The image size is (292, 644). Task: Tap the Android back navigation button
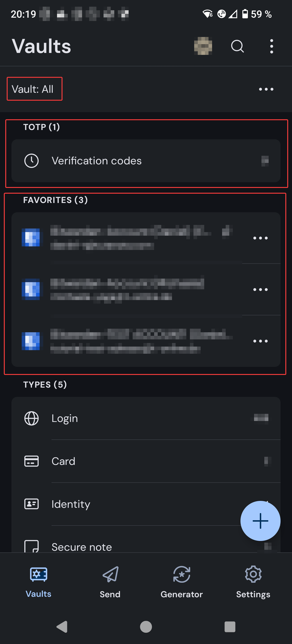click(62, 627)
